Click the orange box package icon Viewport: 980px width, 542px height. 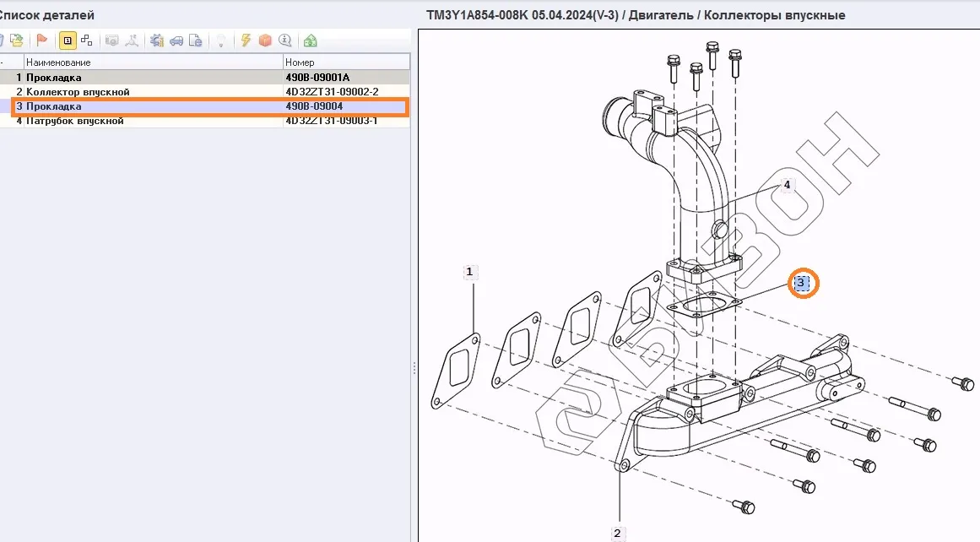click(265, 41)
